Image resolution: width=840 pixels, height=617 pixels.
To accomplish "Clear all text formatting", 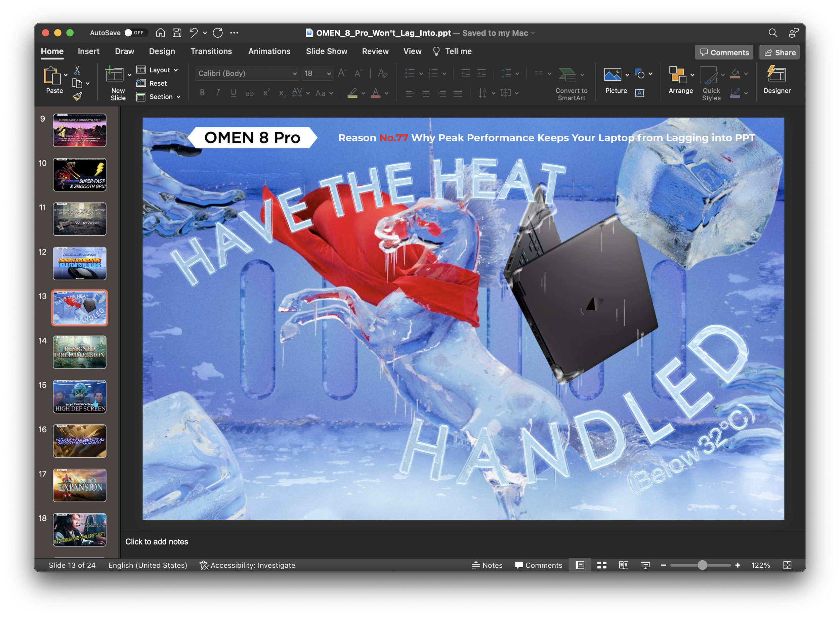I will [382, 73].
